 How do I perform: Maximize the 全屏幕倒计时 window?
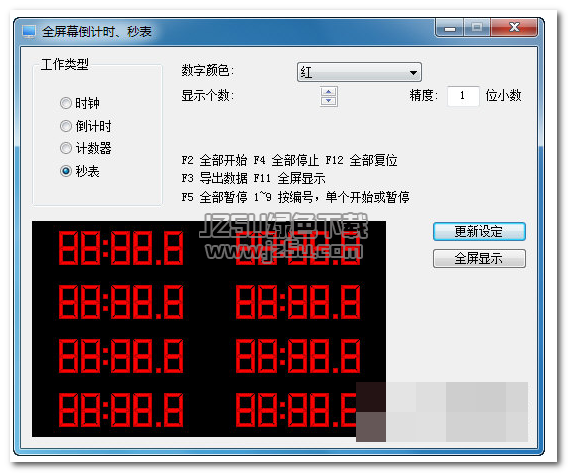[477, 28]
